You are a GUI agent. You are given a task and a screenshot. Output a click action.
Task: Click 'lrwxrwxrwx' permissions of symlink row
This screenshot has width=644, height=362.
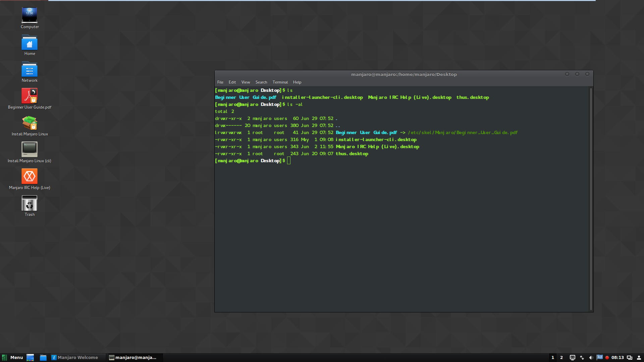(x=228, y=133)
